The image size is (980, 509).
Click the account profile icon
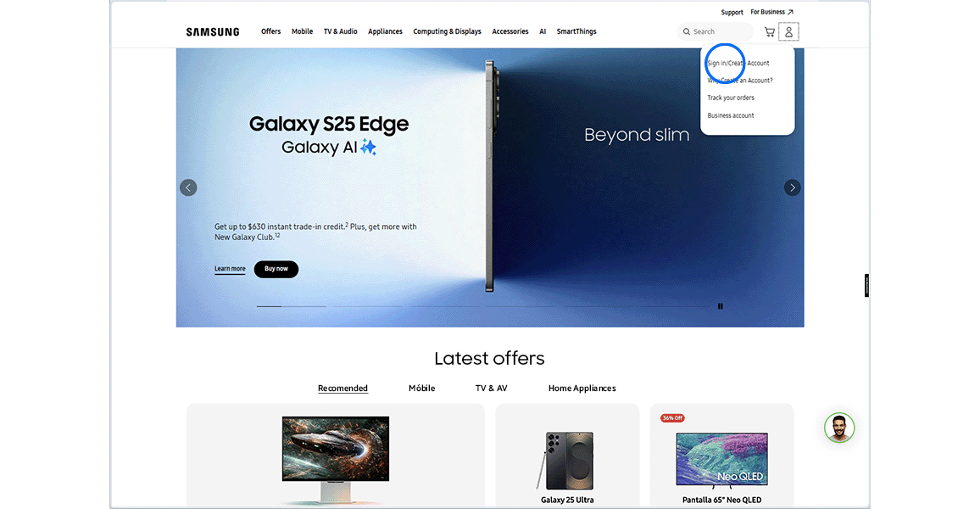pyautogui.click(x=788, y=31)
